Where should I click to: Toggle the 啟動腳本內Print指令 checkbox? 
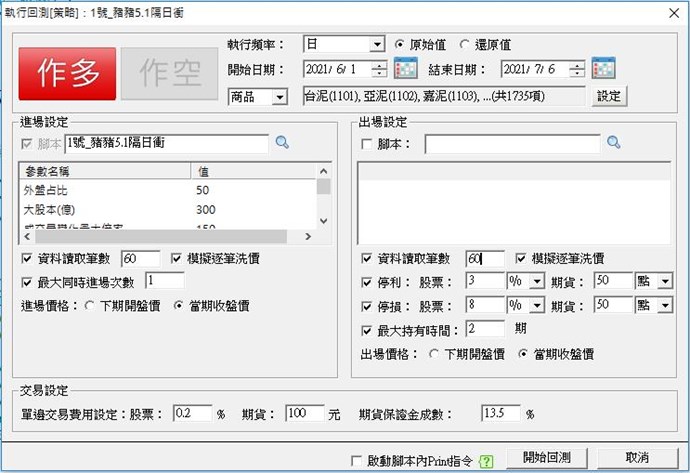tap(358, 460)
